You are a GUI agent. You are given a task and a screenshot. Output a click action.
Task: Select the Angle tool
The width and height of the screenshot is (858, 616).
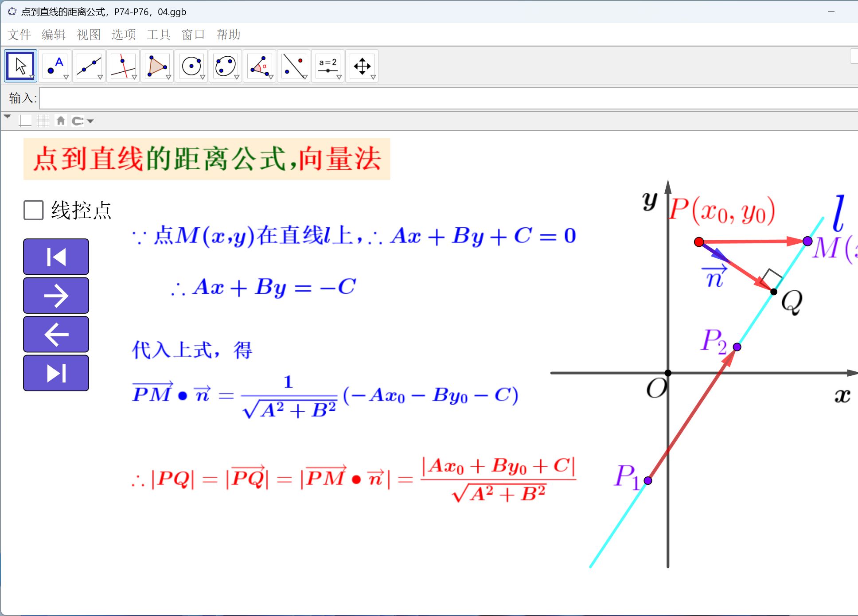[x=260, y=66]
